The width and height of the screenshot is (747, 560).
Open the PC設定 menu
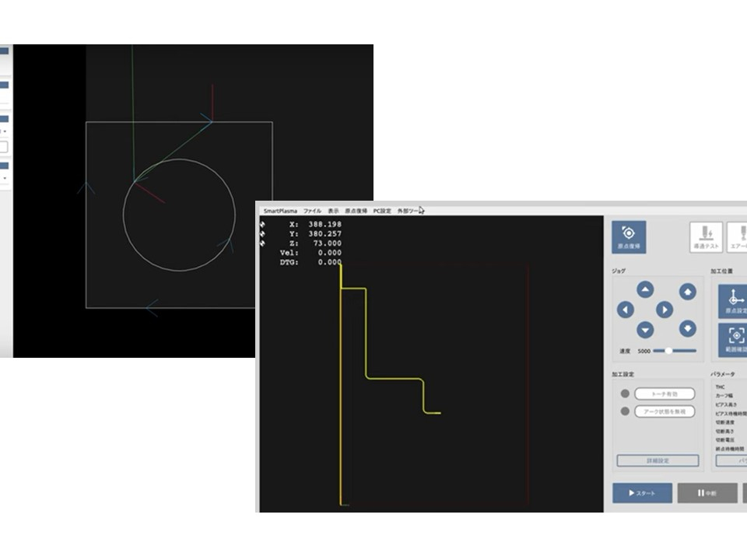382,211
